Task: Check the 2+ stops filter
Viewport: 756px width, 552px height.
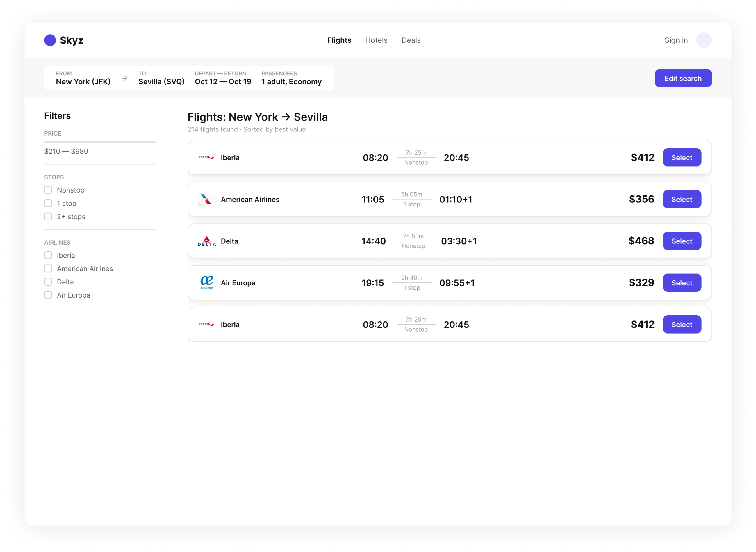Action: click(48, 216)
